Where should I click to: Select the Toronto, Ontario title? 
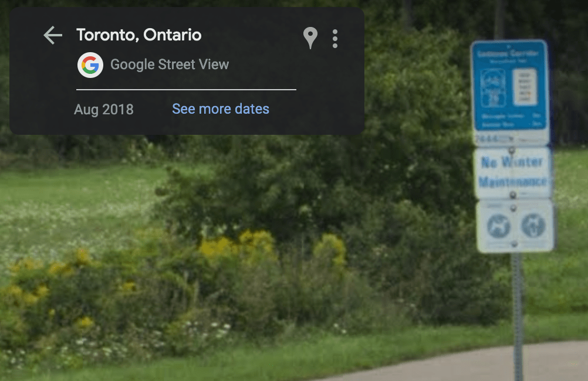coord(138,35)
